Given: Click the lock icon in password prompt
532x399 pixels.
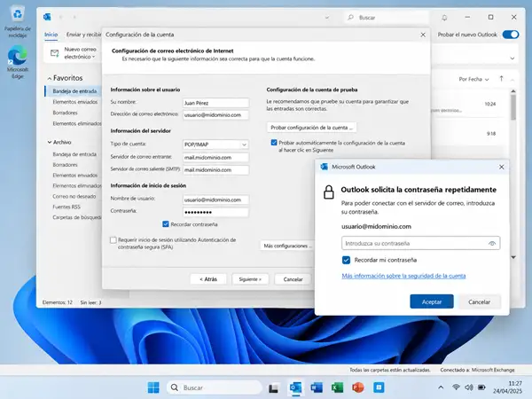Looking at the screenshot, I should pyautogui.click(x=328, y=192).
